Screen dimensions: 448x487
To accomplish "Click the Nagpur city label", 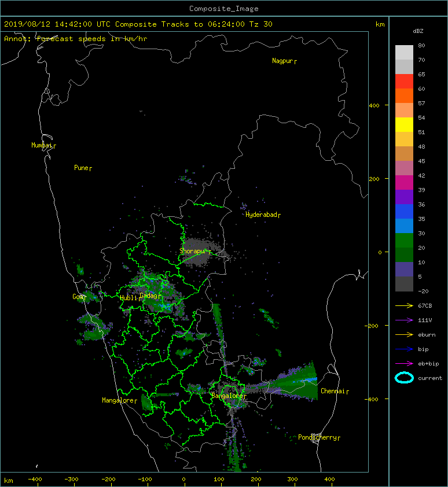I will pos(282,61).
